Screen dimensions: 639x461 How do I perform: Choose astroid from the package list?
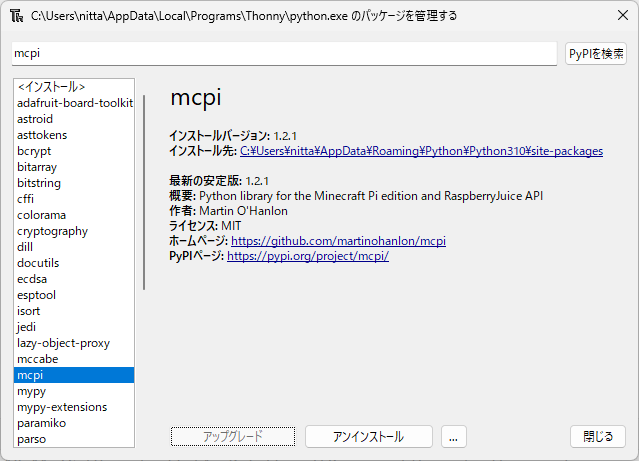click(x=35, y=119)
